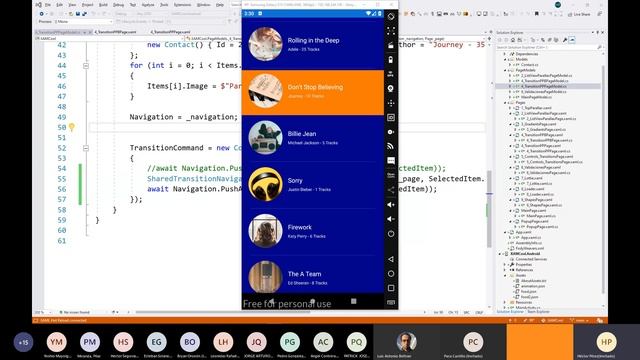Click the Android back button in the phone navigation bar

pos(271,301)
